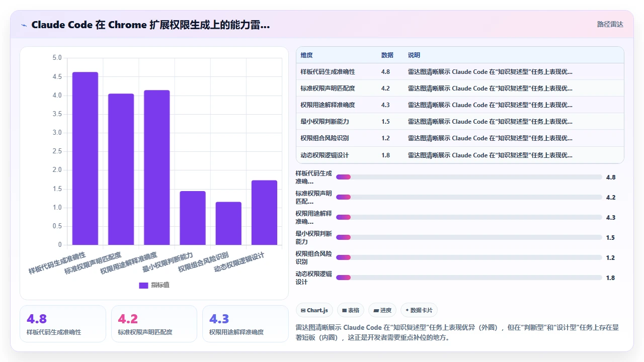This screenshot has width=644, height=362.
Task: Click the 权限用途解释准确度 bar in the chart
Action: click(x=157, y=167)
